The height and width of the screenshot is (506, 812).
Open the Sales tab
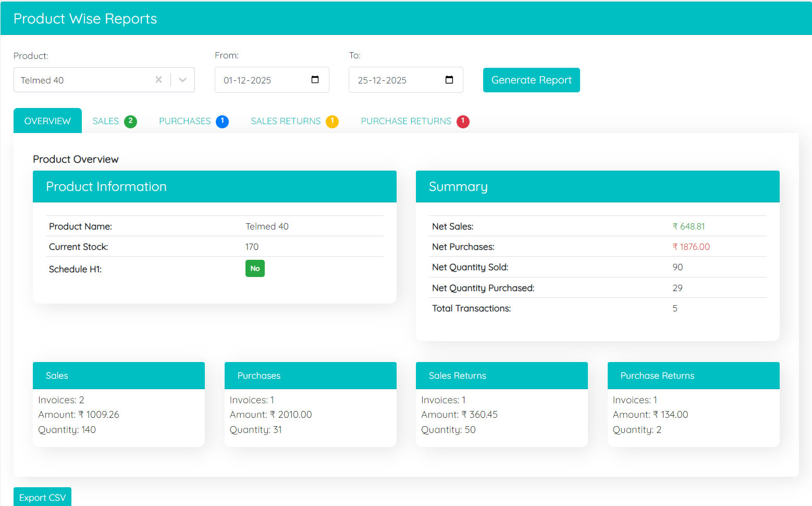(106, 121)
